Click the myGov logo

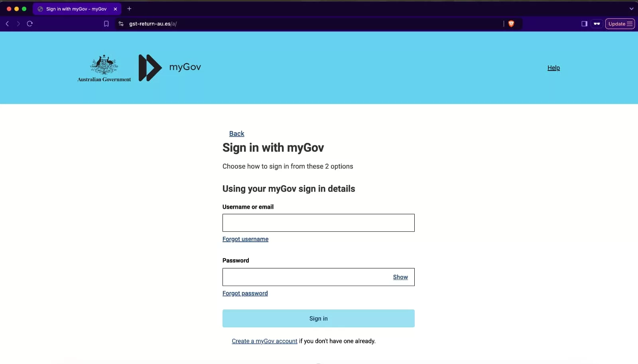point(170,68)
